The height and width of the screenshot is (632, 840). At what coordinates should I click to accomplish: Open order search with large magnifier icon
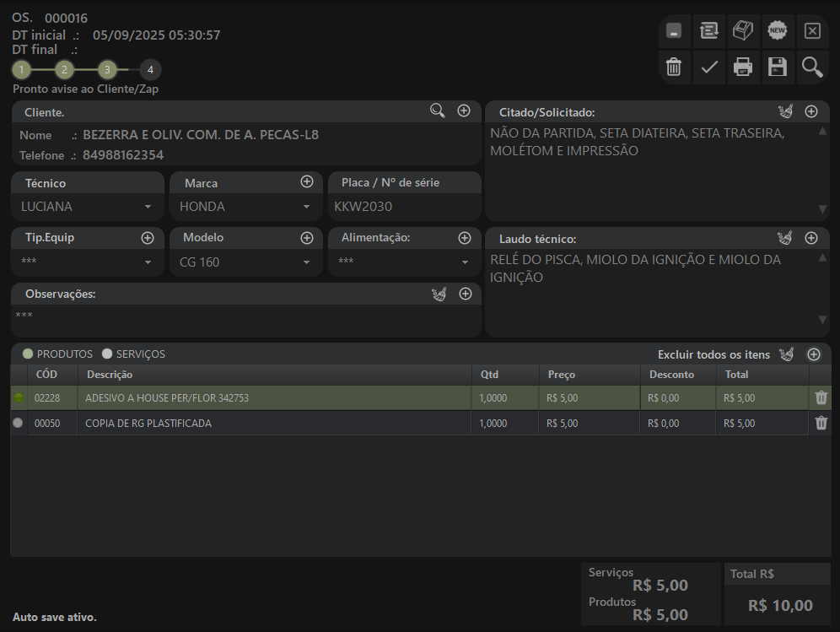tap(812, 67)
